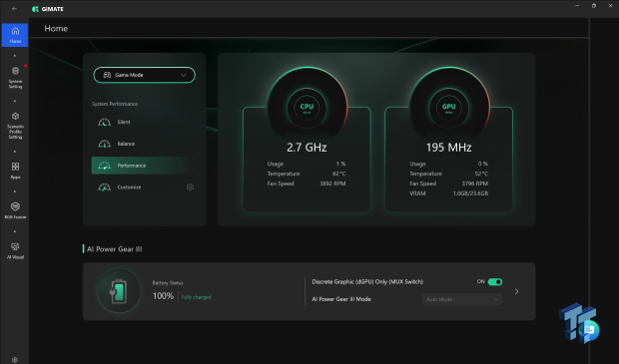Minimize the GiMATE window
The height and width of the screenshot is (364, 619).
coord(577,6)
